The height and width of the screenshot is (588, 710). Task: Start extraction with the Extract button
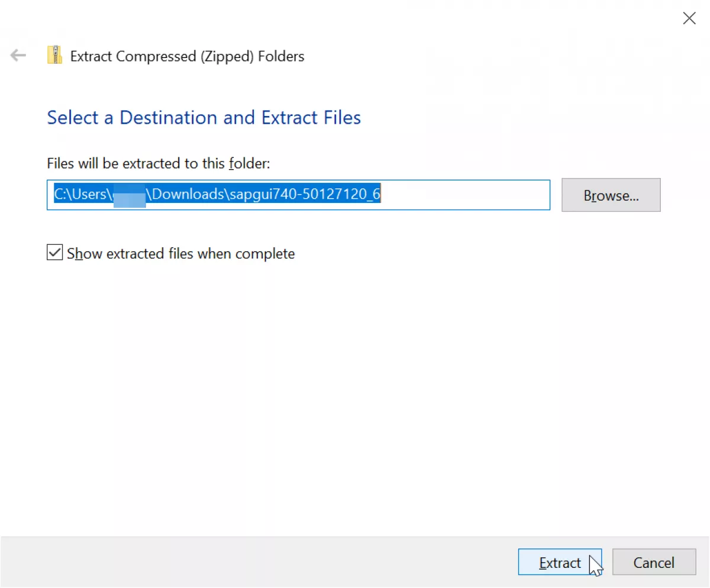pos(560,562)
